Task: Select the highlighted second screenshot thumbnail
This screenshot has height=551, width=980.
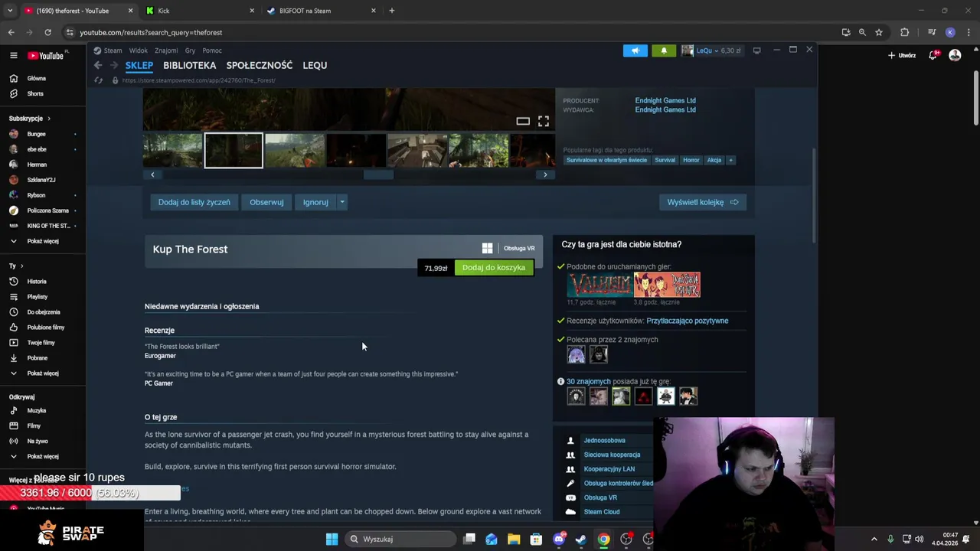Action: (x=234, y=150)
